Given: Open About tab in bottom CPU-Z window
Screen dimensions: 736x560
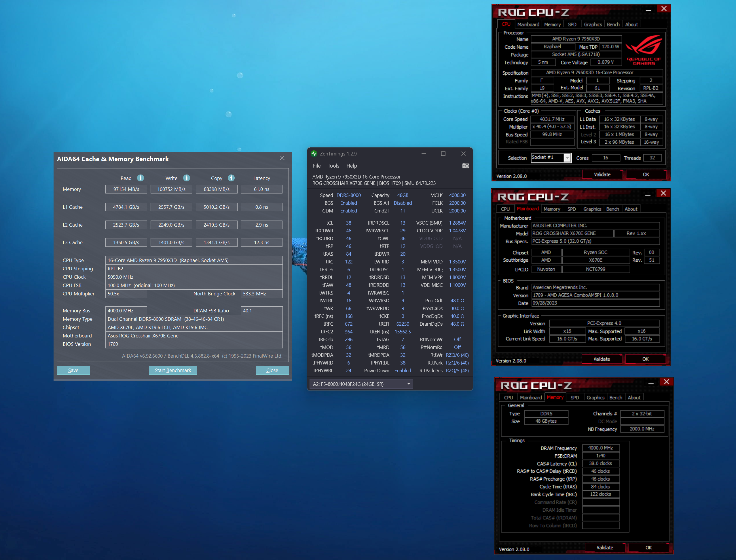Looking at the screenshot, I should click(634, 398).
